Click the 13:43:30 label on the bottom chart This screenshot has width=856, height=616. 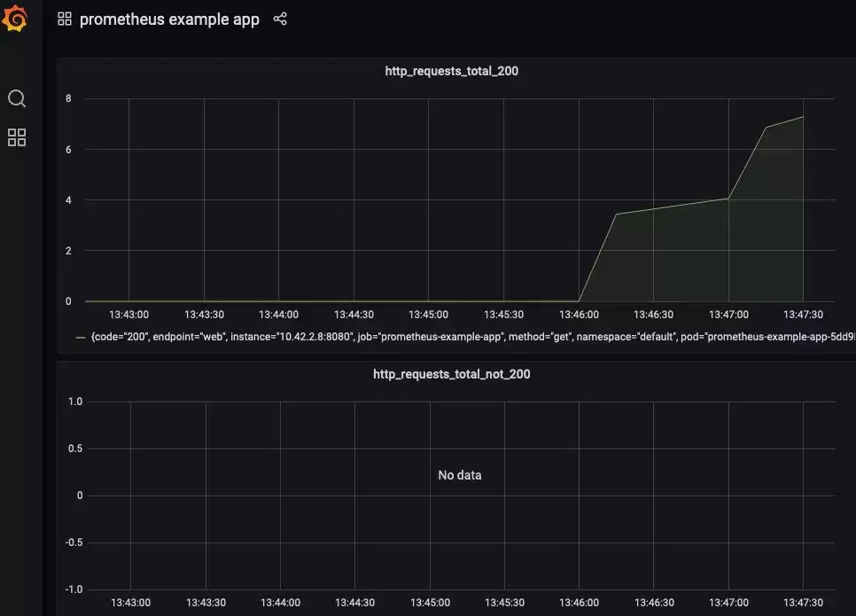tap(206, 603)
